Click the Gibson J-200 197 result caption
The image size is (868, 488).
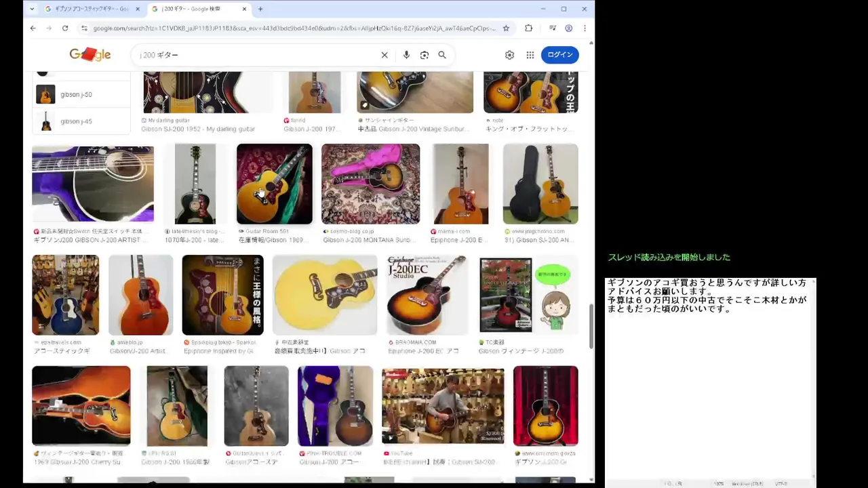pos(312,129)
